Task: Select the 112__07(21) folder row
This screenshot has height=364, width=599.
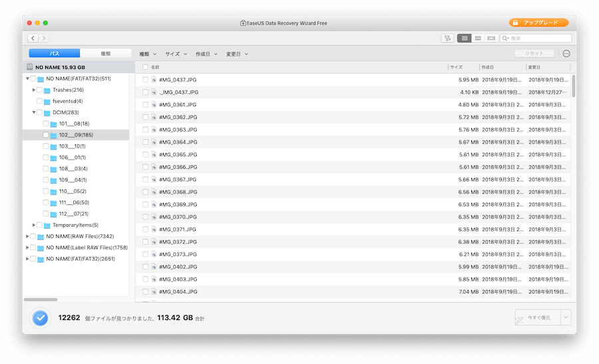Action: [76, 214]
